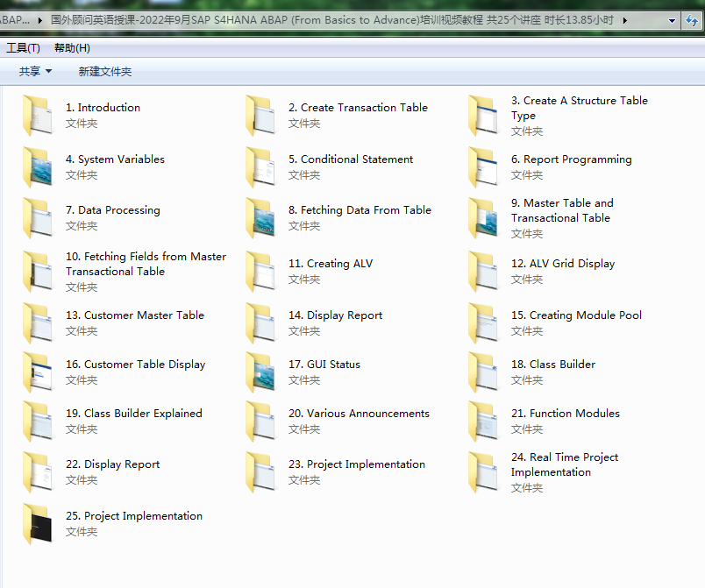Open the 6. Report Programming folder icon
Screen dimensions: 705x588
(483, 167)
